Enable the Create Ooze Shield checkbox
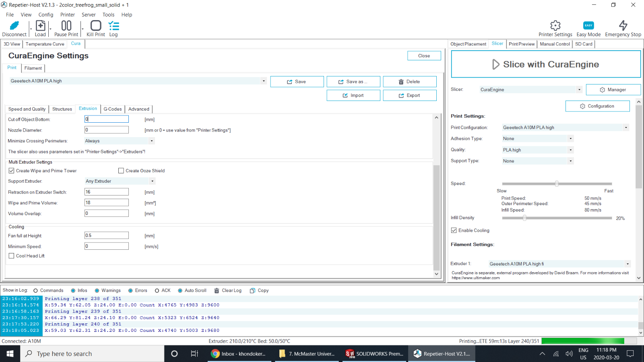Screen dimensions: 644x362 click(x=121, y=171)
